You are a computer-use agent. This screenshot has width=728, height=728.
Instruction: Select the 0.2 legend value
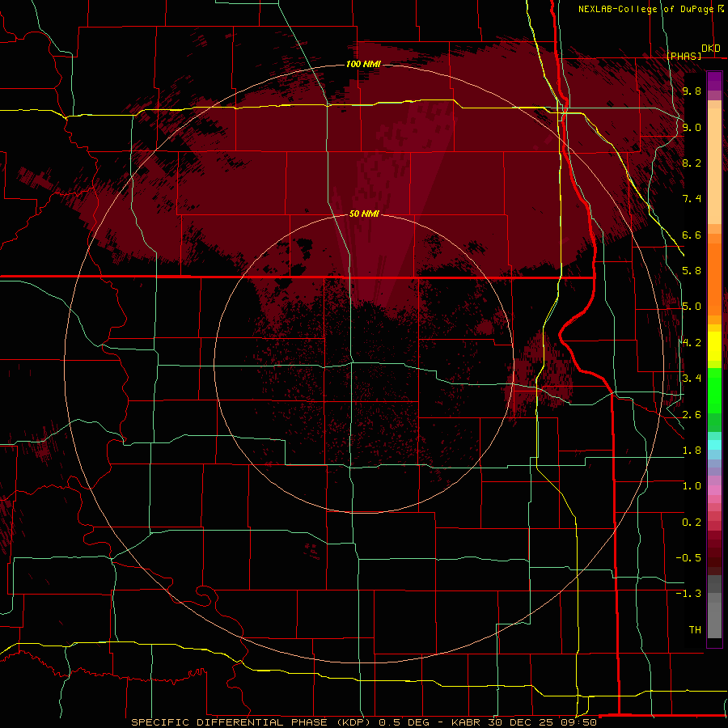click(692, 523)
